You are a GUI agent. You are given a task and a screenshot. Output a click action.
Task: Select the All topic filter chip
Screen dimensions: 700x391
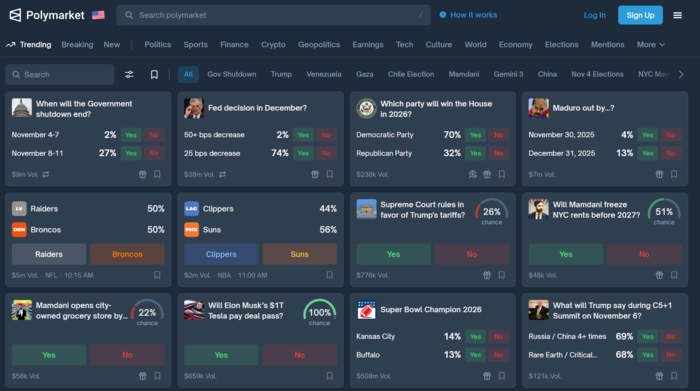(x=188, y=75)
